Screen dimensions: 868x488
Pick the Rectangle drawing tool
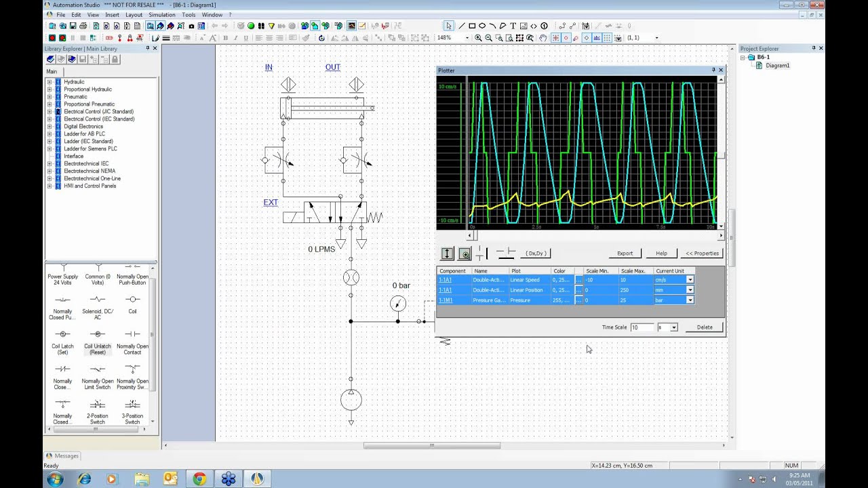[472, 26]
